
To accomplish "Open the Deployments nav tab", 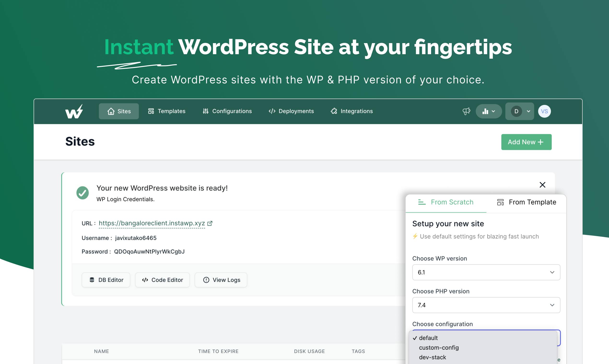I will [291, 111].
